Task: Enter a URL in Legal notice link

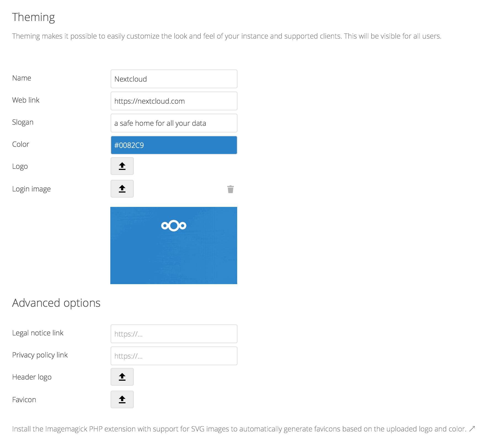Action: 173,334
